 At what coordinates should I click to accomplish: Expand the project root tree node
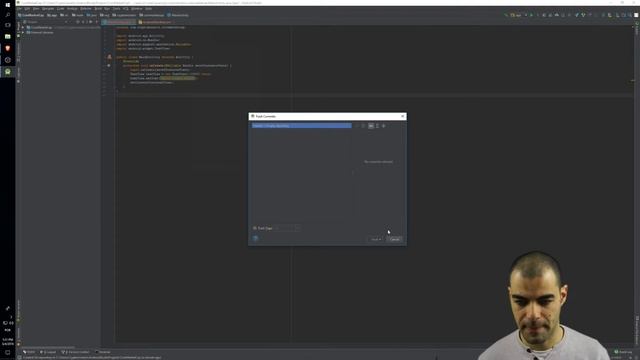pyautogui.click(x=23, y=27)
